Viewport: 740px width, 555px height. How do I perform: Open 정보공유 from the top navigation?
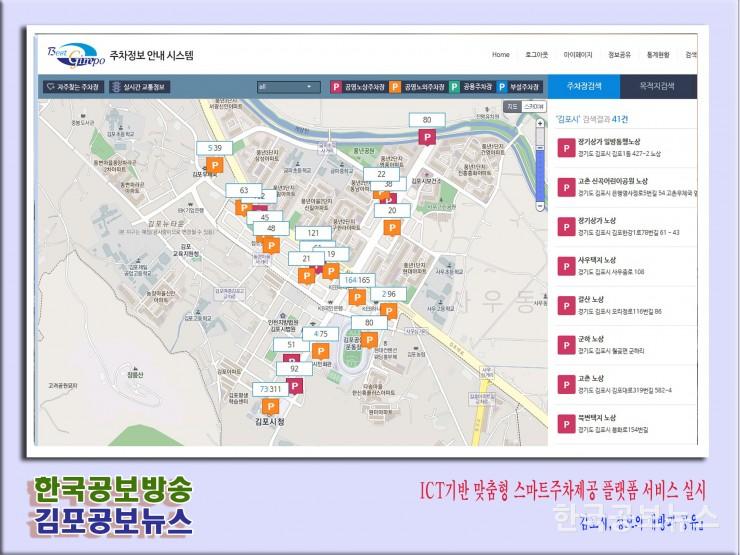click(619, 55)
